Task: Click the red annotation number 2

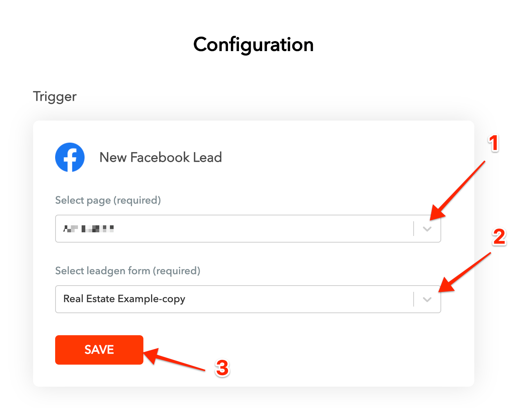Action: click(499, 236)
